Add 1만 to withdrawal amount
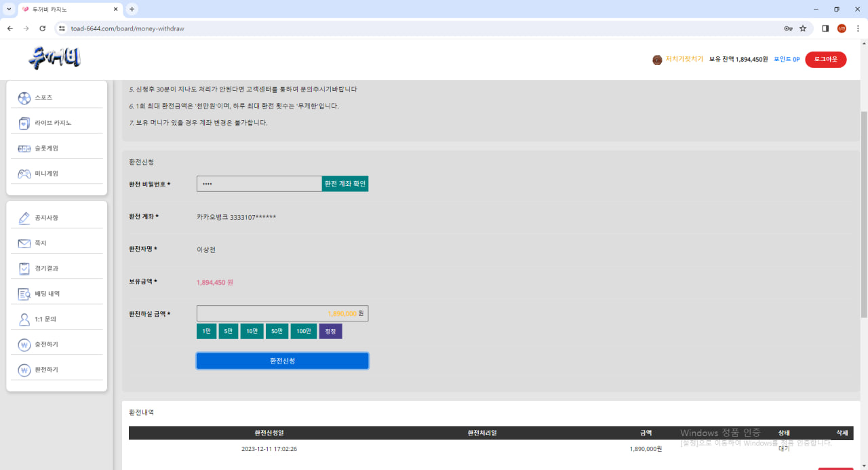The height and width of the screenshot is (470, 868). click(x=206, y=331)
